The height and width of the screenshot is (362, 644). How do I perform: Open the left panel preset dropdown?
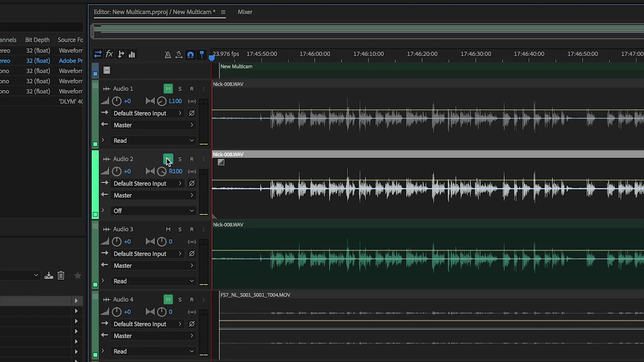(x=20, y=276)
